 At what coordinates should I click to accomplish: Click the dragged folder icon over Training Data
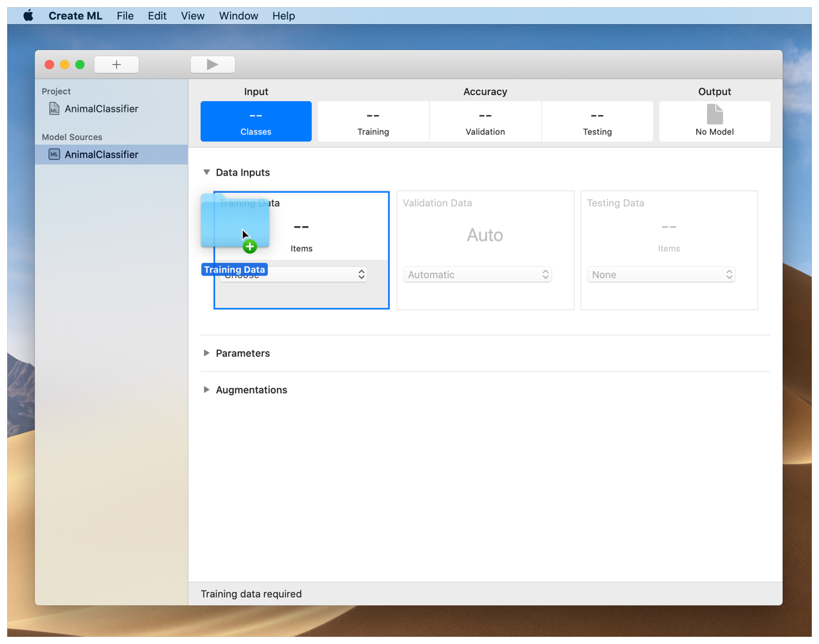point(235,220)
